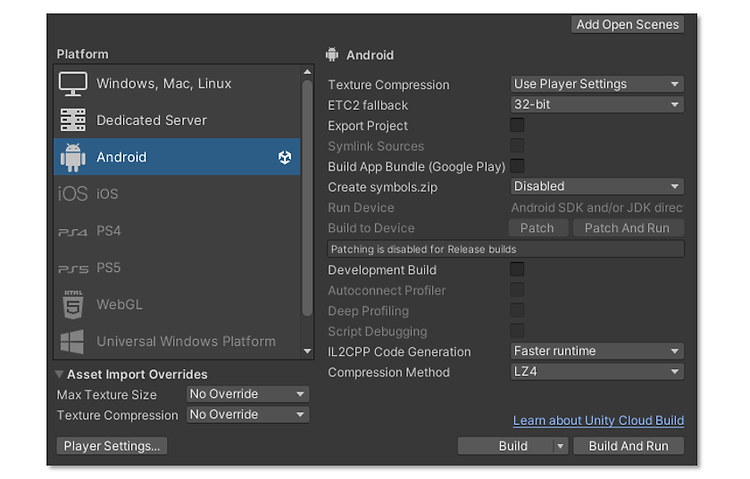Toggle the Autoconnect Profiler checkbox
Image resolution: width=750 pixels, height=479 pixels.
517,290
